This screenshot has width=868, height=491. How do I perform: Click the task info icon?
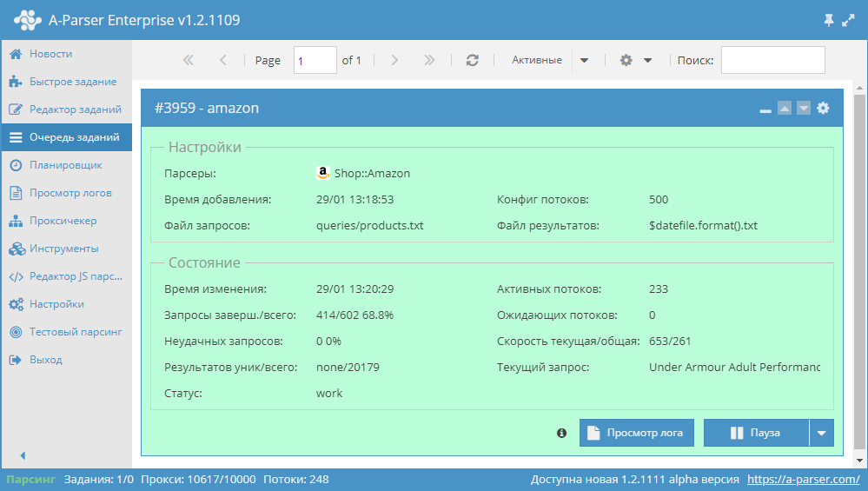point(561,433)
